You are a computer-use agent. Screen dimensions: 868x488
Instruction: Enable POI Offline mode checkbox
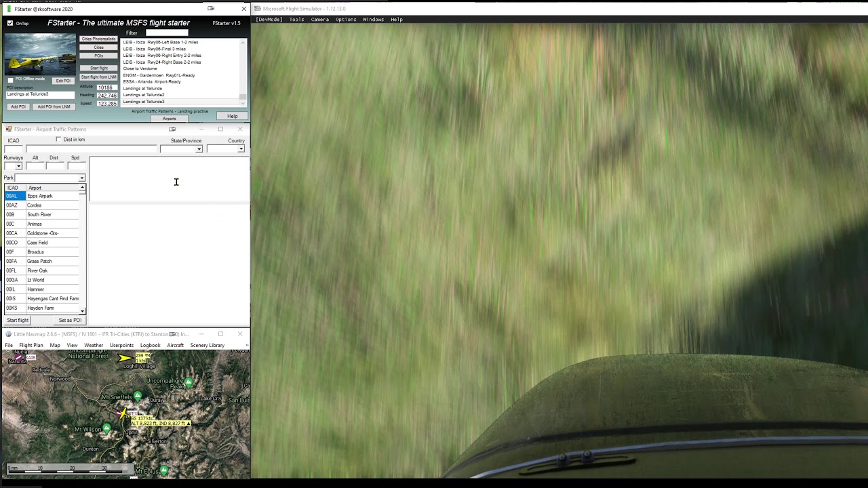click(x=10, y=79)
